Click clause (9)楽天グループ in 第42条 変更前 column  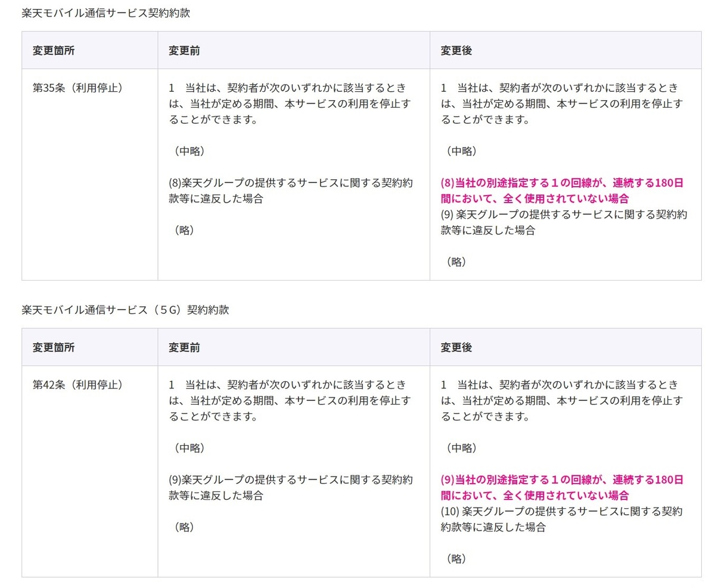291,487
